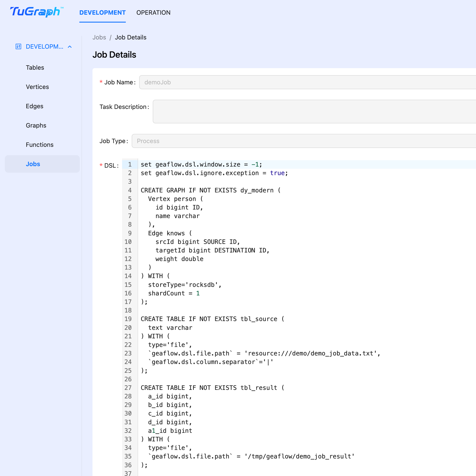Viewport: 476px width, 476px height.
Task: Select Graphs in the sidebar
Action: point(36,125)
